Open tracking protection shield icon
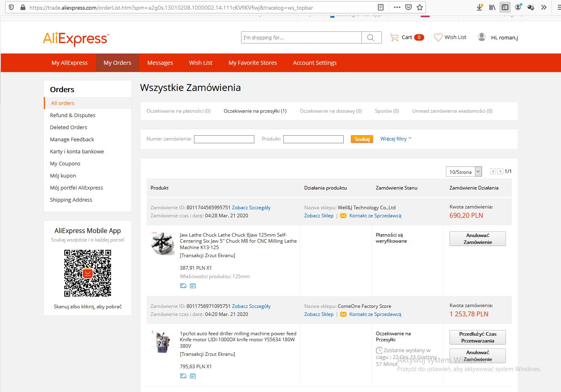This screenshot has height=392, width=561. coord(11,7)
